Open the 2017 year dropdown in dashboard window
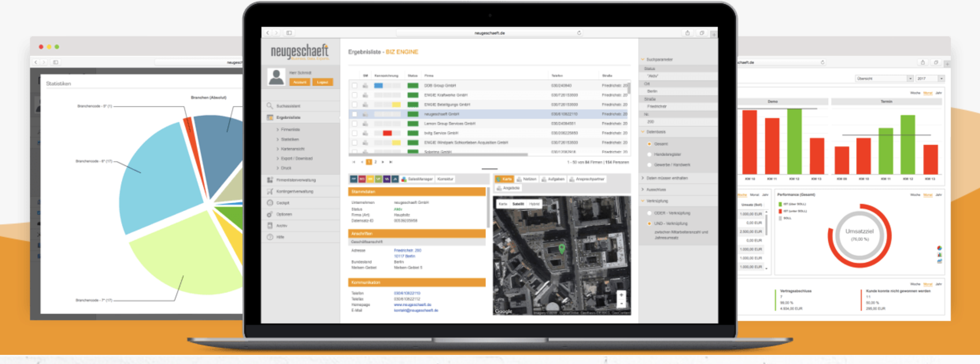980x364 pixels. tap(930, 79)
